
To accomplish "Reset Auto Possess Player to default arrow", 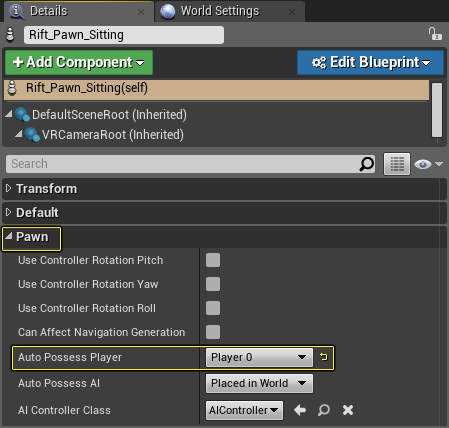I will click(323, 357).
